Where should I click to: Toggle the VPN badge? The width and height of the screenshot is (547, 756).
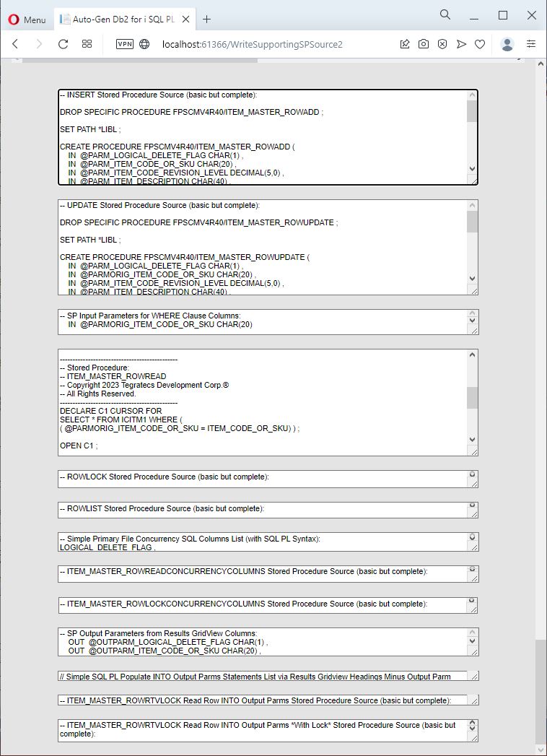(125, 44)
